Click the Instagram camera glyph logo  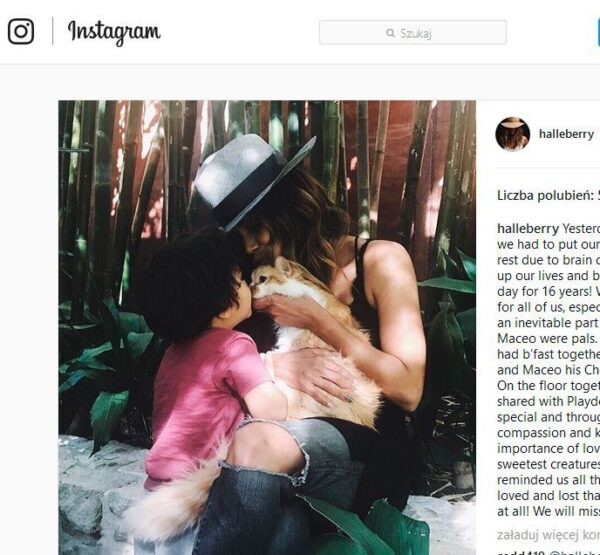(21, 31)
